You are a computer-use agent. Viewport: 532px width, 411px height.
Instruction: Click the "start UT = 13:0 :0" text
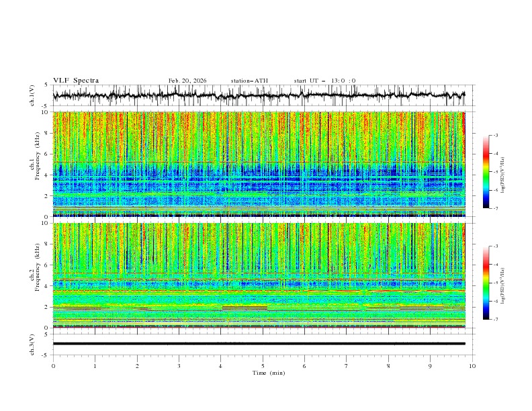pos(324,81)
